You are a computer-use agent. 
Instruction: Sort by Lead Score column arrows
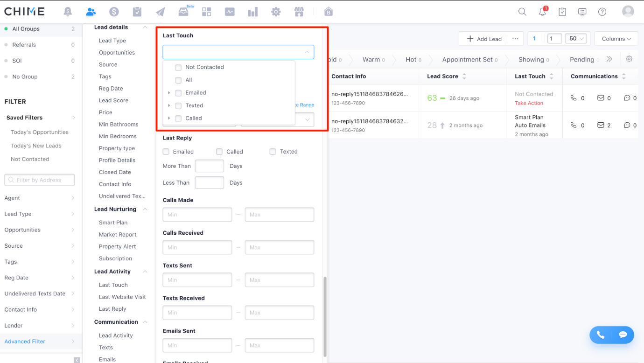tap(464, 76)
